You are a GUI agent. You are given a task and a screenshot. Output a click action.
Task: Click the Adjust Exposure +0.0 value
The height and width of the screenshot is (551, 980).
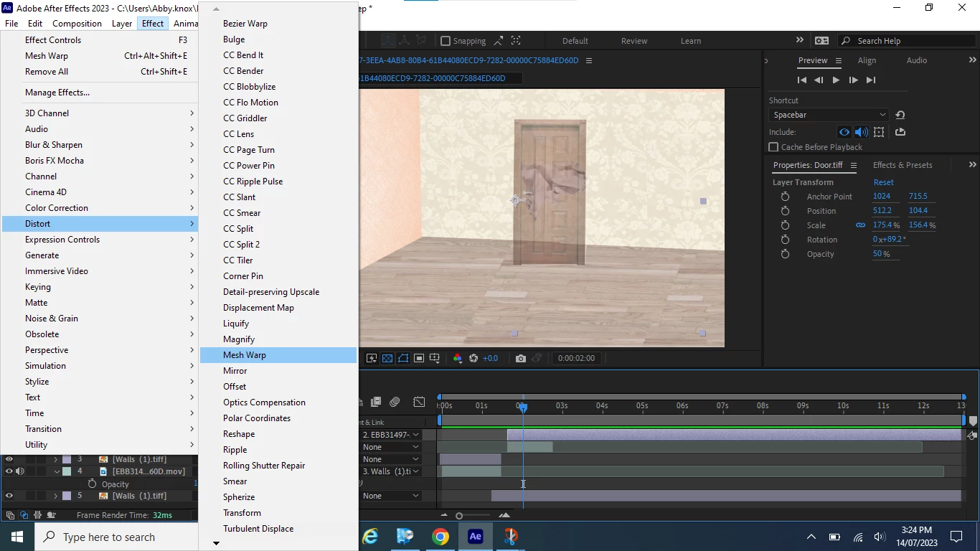click(491, 358)
